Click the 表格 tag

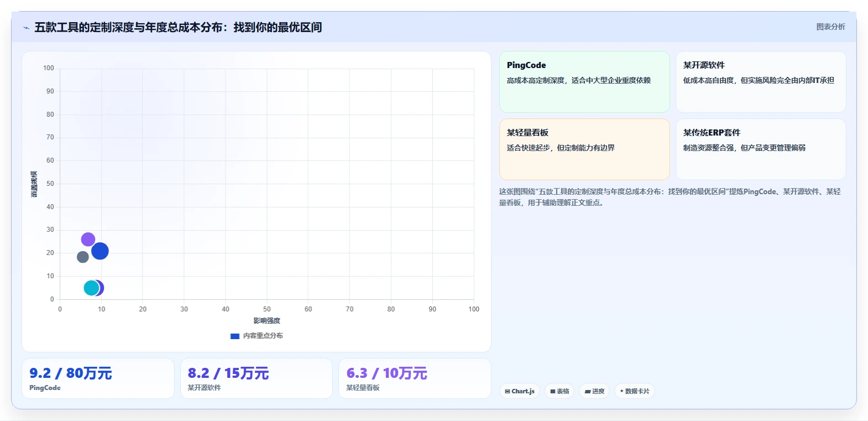(560, 391)
